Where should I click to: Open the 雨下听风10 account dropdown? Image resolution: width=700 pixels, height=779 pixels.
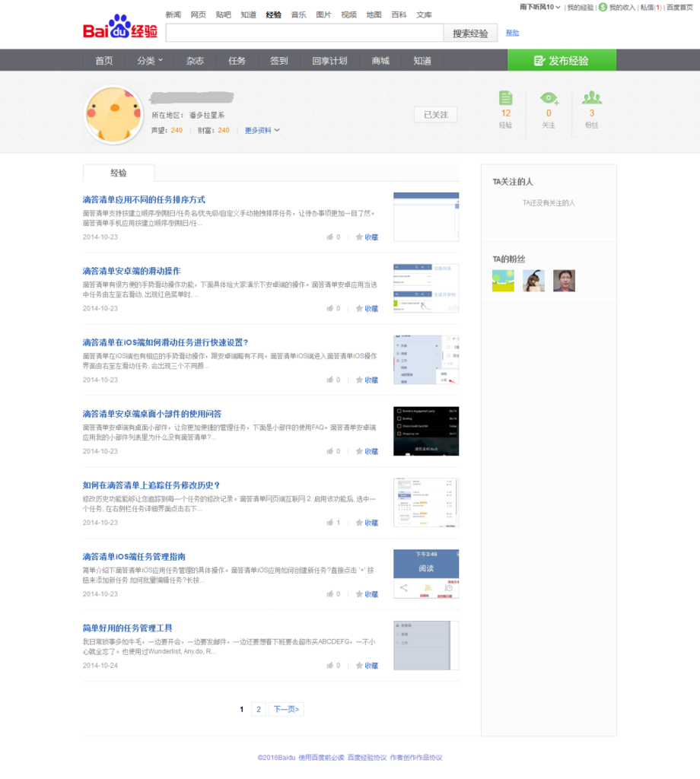(540, 7)
